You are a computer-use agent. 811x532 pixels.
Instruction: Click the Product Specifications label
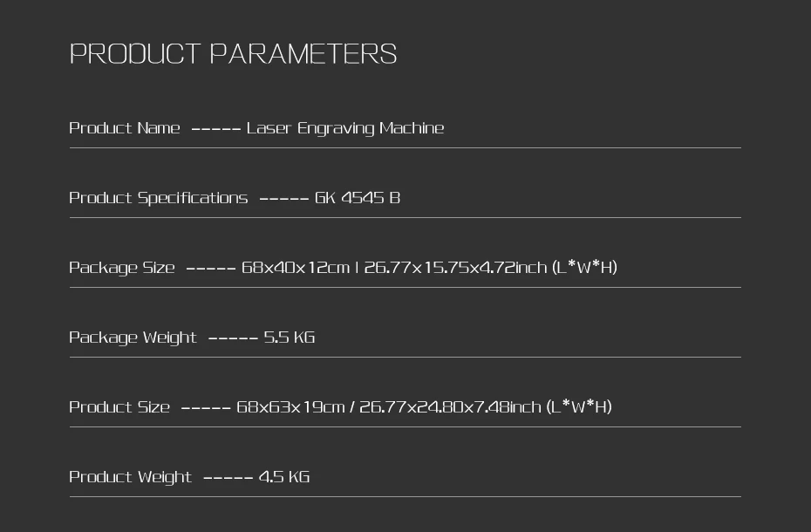[x=158, y=198]
